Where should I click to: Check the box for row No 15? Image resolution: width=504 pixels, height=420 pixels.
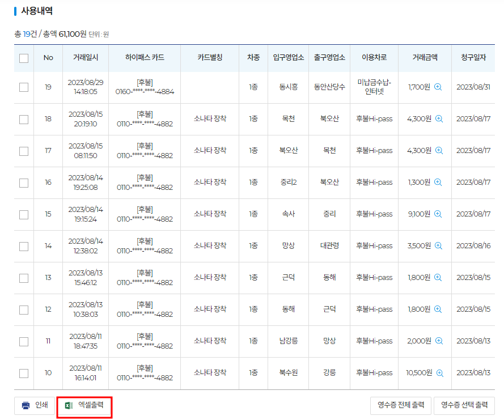24,215
